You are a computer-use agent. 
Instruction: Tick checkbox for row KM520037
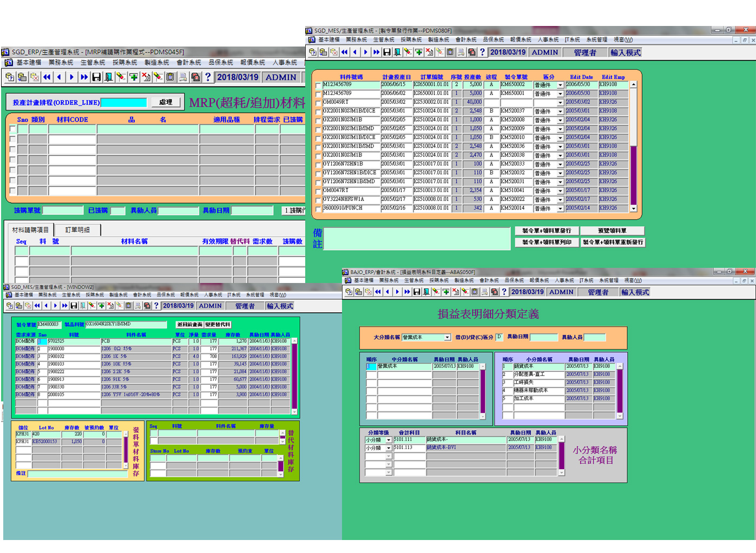(318, 111)
